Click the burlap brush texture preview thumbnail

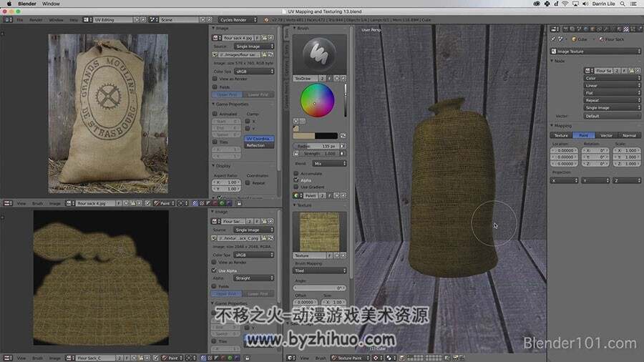click(x=320, y=232)
